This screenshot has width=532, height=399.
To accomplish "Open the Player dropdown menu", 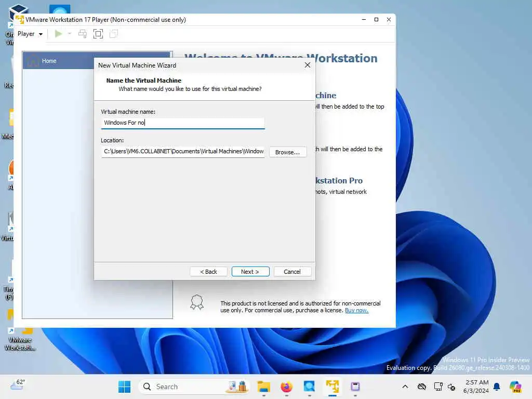I will pyautogui.click(x=30, y=34).
